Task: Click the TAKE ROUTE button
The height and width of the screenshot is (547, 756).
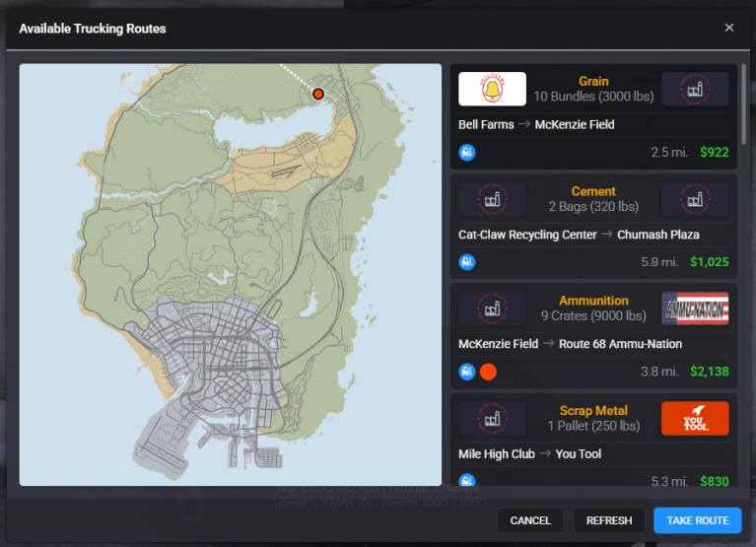Action: click(697, 520)
